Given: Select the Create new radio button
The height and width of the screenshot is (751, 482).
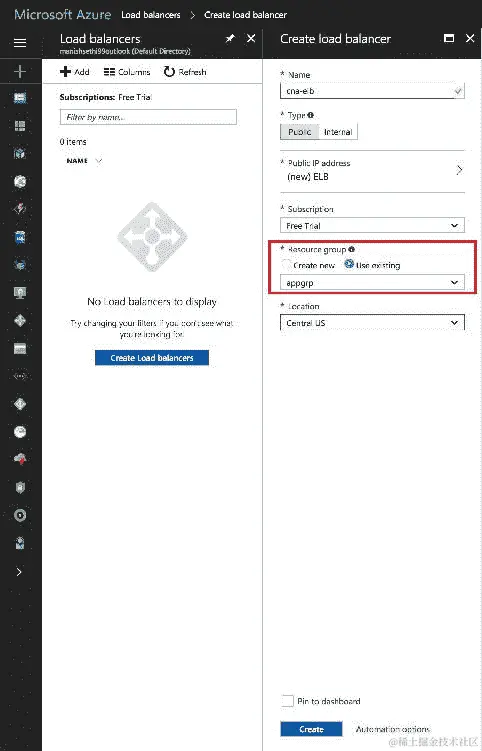Looking at the screenshot, I should [x=286, y=264].
